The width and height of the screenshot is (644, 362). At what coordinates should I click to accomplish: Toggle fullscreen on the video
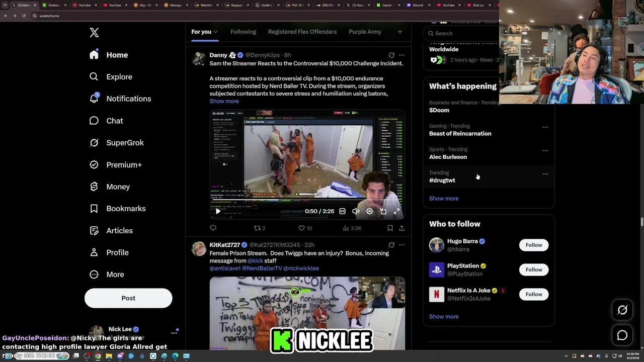click(x=396, y=212)
